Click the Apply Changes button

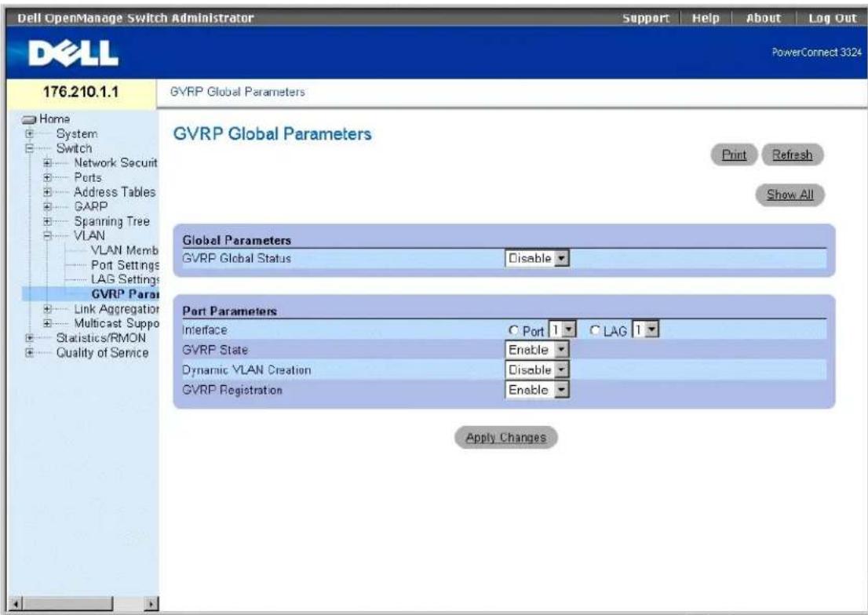pyautogui.click(x=506, y=437)
